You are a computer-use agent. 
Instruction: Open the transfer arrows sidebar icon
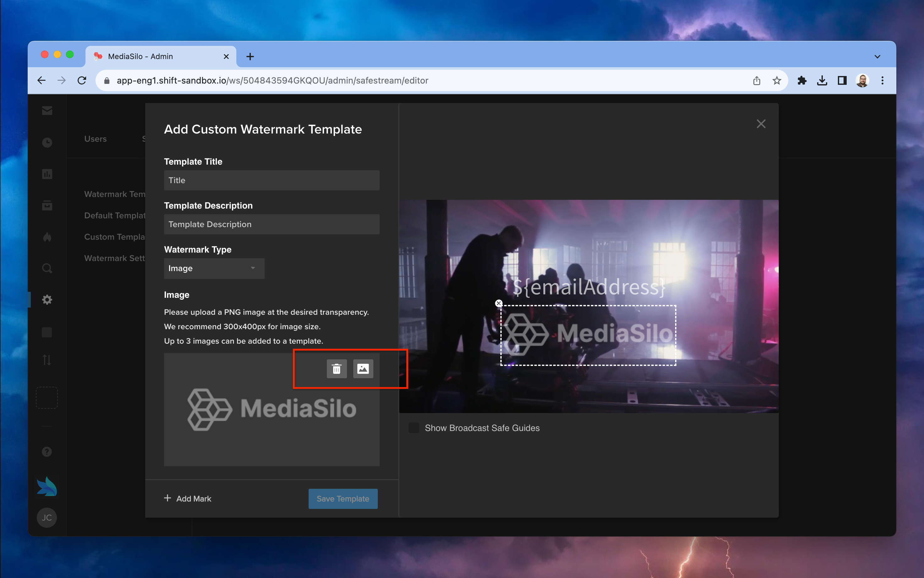coord(47,360)
